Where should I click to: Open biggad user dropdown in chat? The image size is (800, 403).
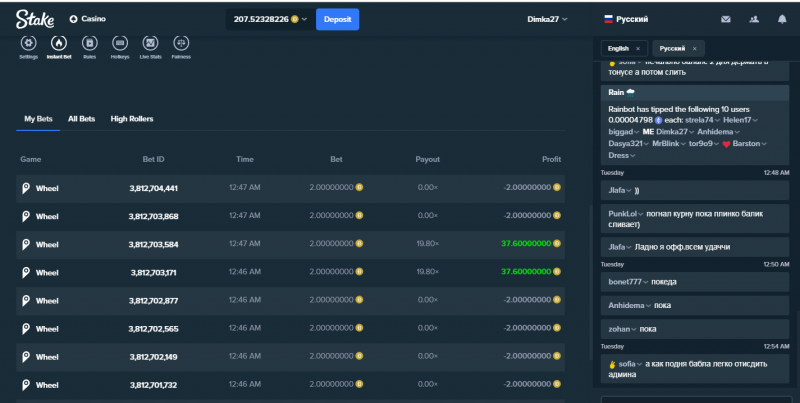click(623, 132)
